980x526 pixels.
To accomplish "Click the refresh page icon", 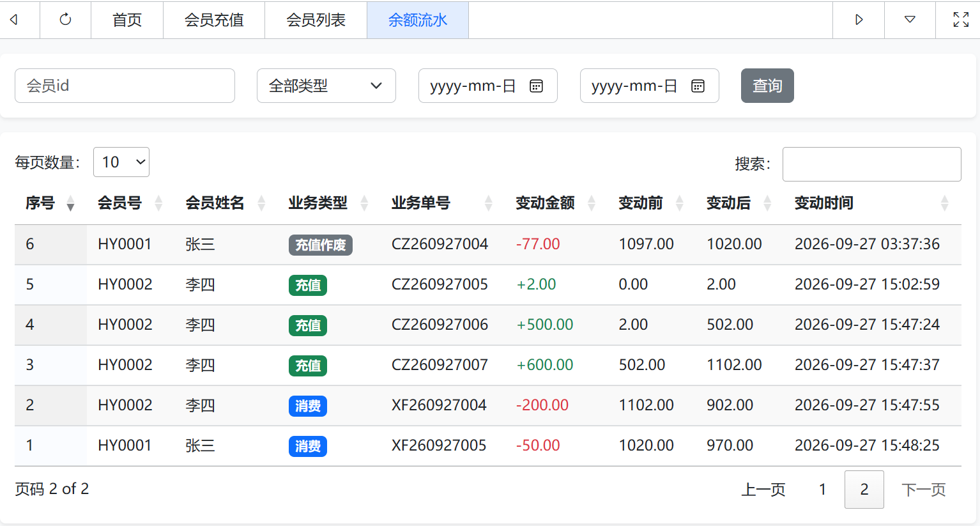I will pyautogui.click(x=65, y=20).
